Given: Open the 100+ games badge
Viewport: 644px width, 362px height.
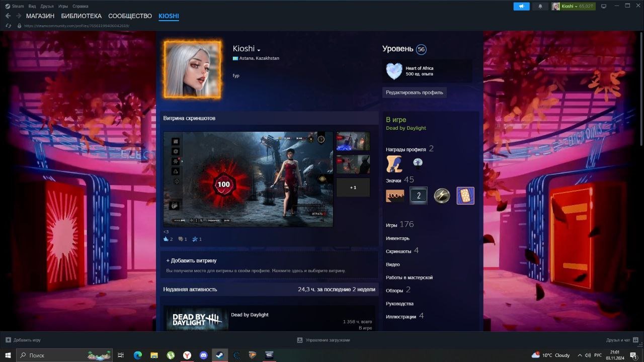Looking at the screenshot, I should pyautogui.click(x=395, y=196).
